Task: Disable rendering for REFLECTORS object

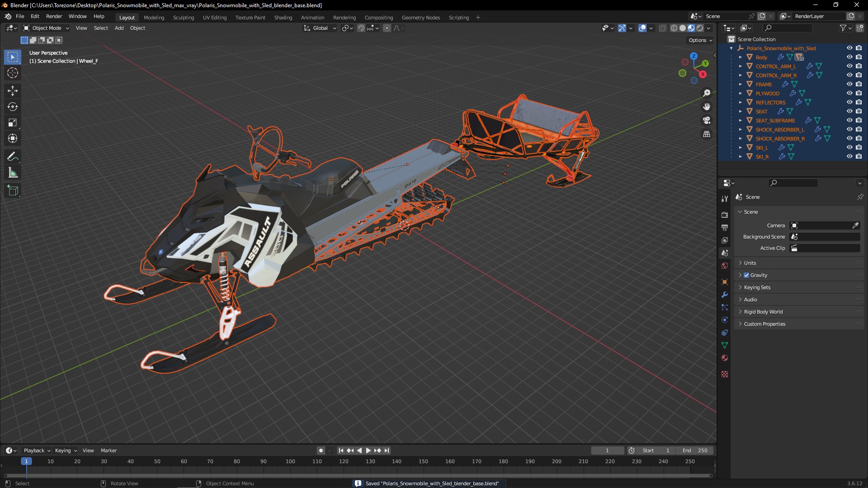Action: pyautogui.click(x=859, y=102)
